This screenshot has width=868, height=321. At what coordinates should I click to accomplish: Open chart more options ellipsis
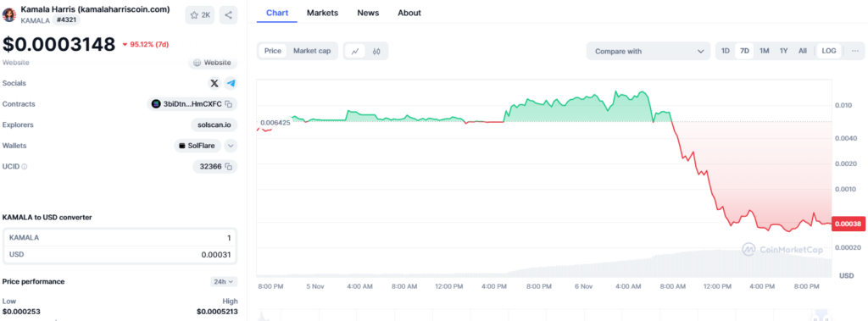[854, 51]
